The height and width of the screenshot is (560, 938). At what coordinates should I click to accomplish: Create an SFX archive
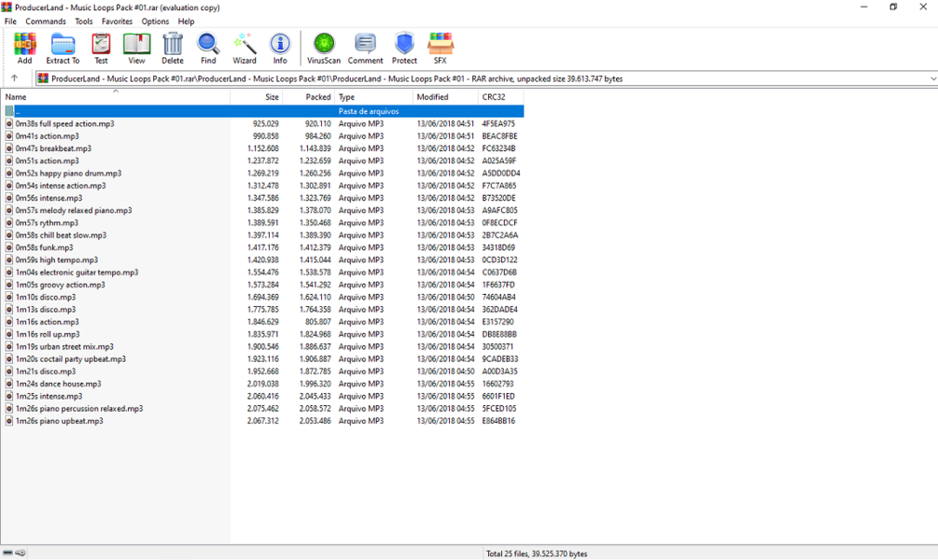441,48
